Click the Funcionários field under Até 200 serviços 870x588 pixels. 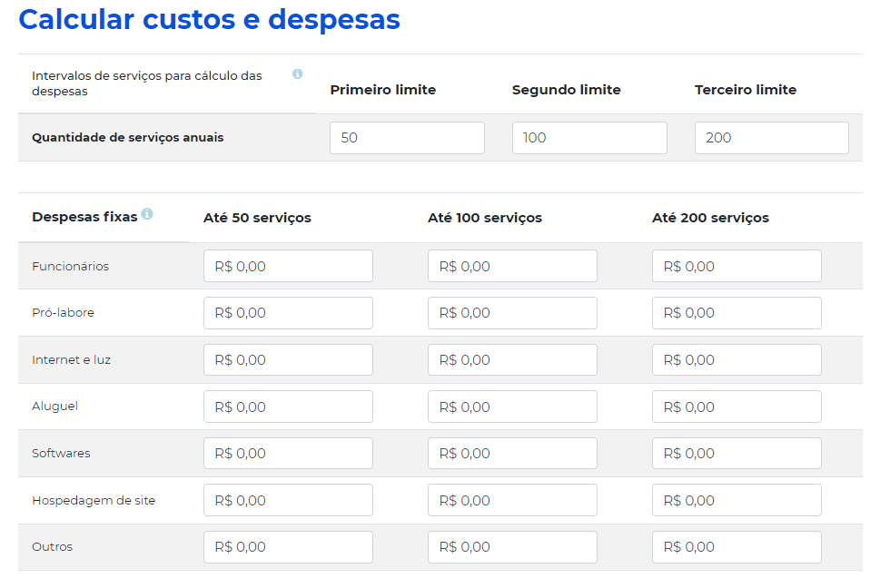click(736, 265)
